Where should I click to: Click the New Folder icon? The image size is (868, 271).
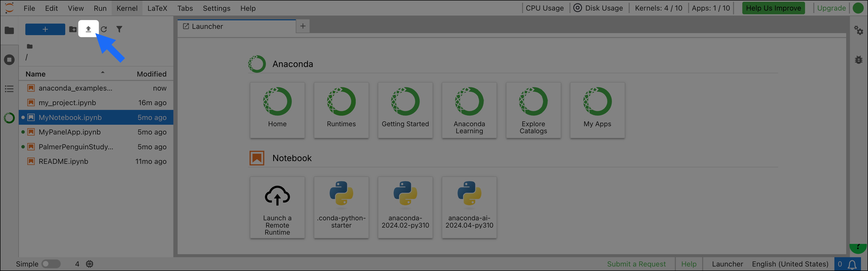73,29
